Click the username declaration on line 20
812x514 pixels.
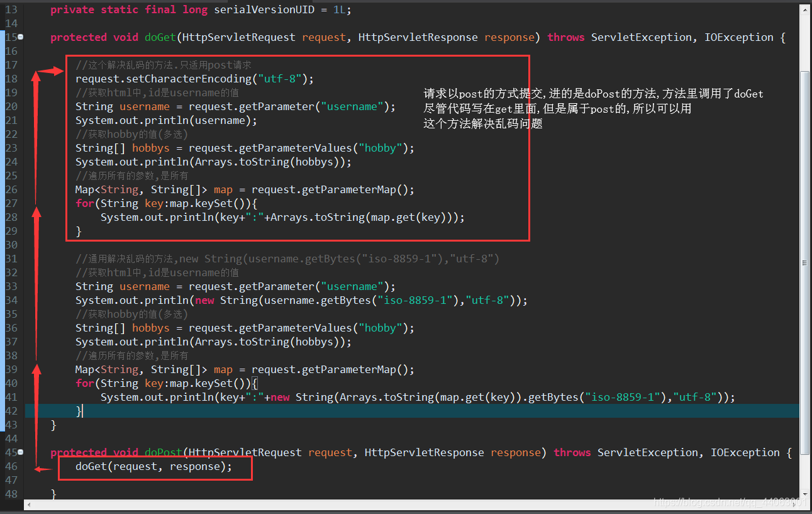(x=236, y=106)
